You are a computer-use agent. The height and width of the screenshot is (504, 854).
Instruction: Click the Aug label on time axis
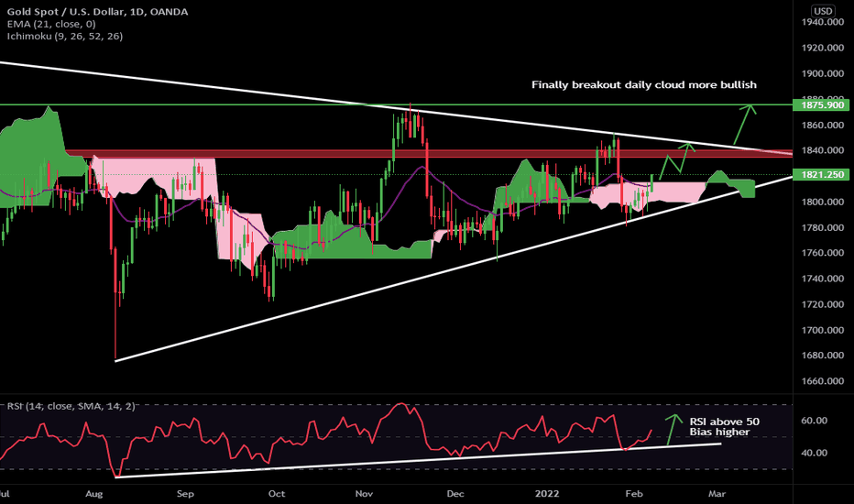(x=93, y=494)
